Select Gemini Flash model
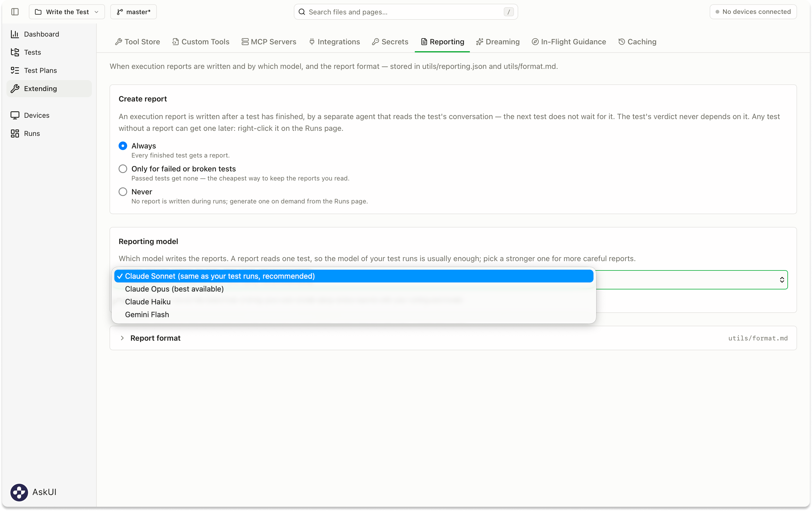Viewport: 812px width, 511px height. [353, 315]
